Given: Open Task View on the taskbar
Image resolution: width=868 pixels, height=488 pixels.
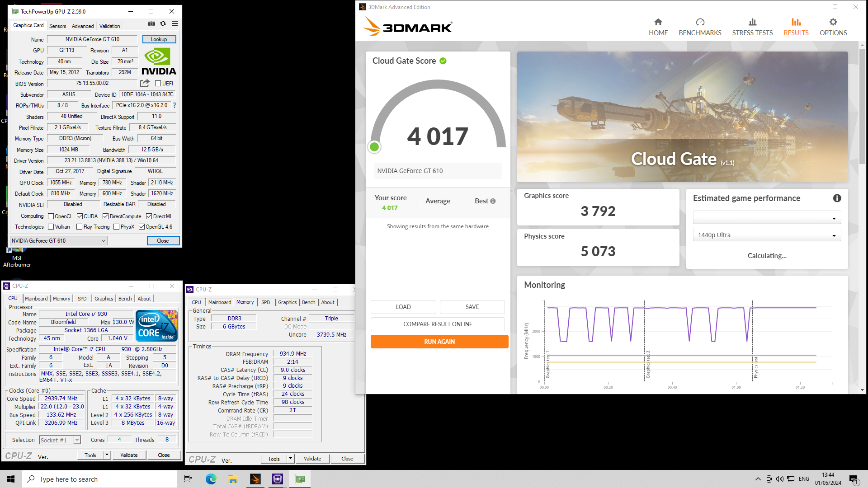Looking at the screenshot, I should click(x=188, y=479).
